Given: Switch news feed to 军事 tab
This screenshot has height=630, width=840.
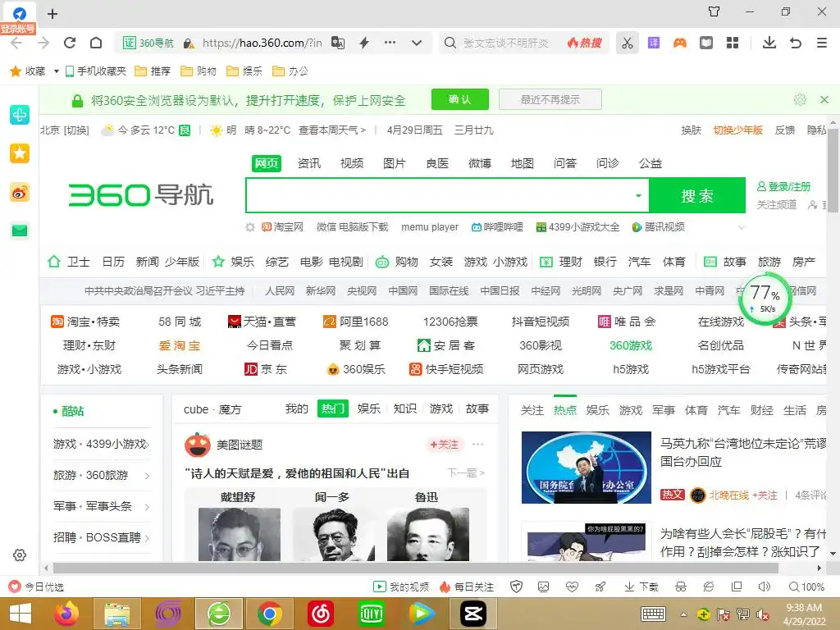Looking at the screenshot, I should (663, 410).
